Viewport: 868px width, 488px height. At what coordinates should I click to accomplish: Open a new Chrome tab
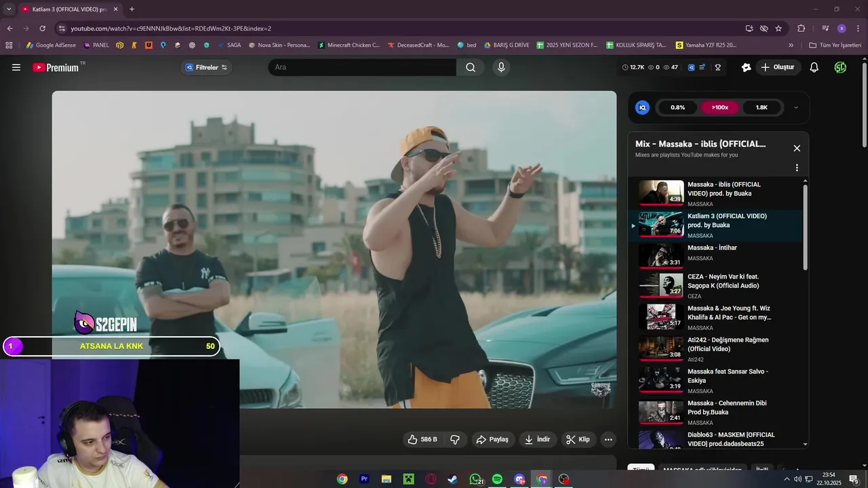pyautogui.click(x=132, y=9)
